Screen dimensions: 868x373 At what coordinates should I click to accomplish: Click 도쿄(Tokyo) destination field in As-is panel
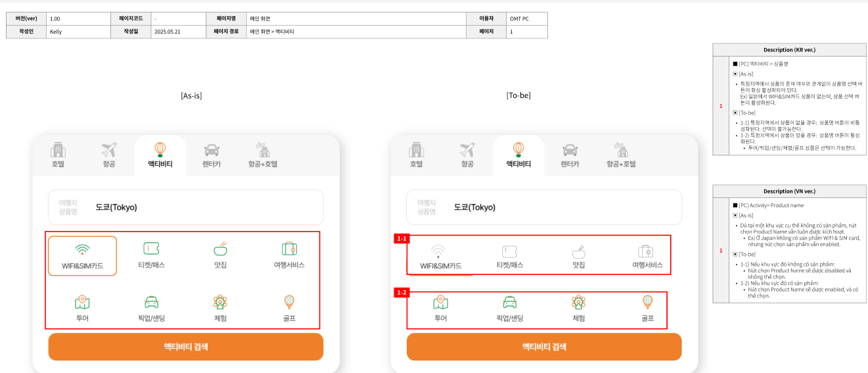click(186, 207)
